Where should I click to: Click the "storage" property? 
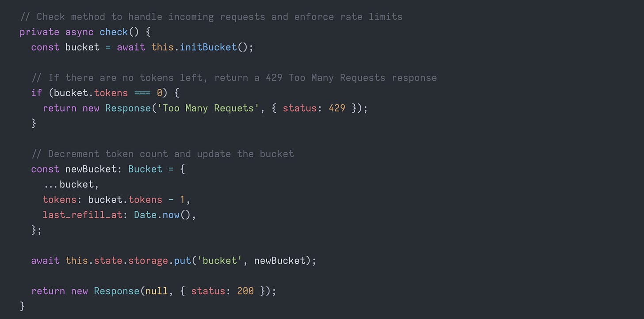[x=148, y=261]
